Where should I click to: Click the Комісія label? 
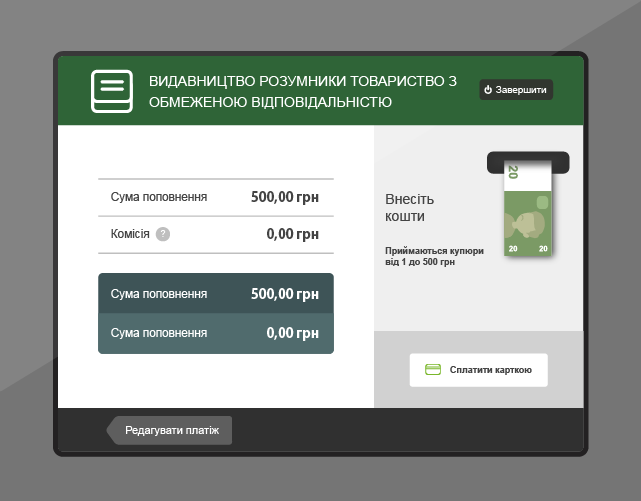click(x=130, y=234)
